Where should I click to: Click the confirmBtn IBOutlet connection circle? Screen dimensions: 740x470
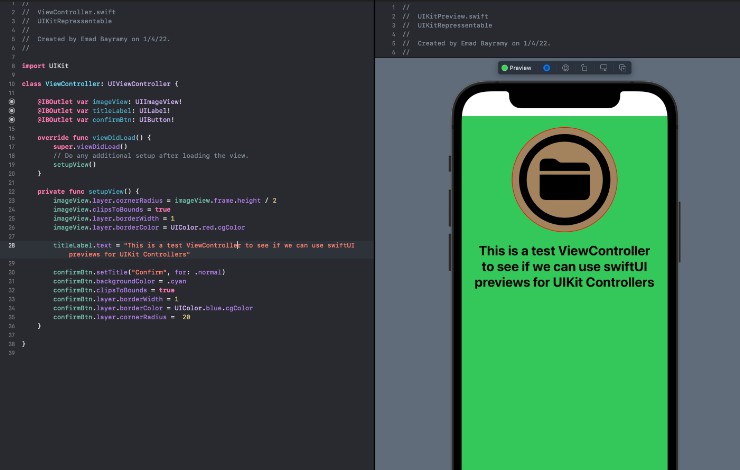[11, 119]
